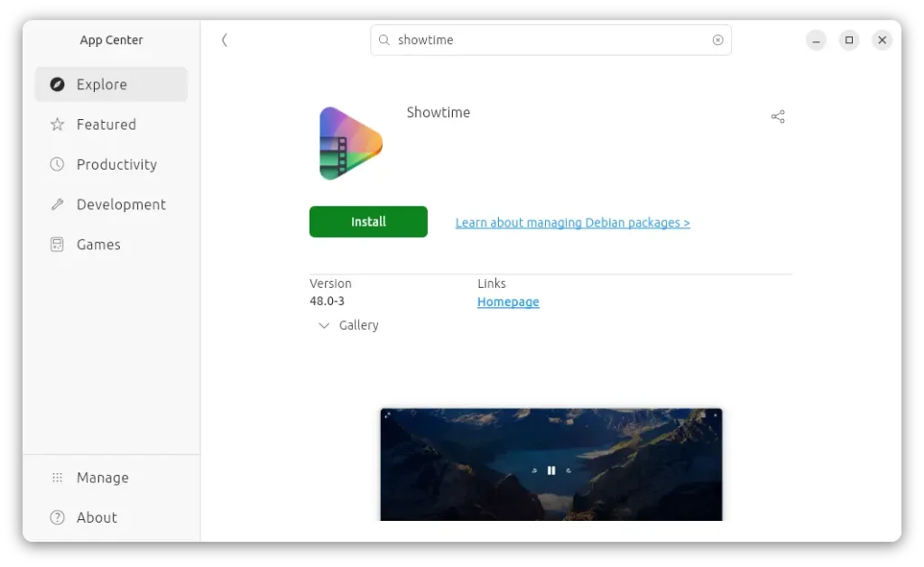This screenshot has width=924, height=567.
Task: Share the Showtime app page
Action: 778,116
